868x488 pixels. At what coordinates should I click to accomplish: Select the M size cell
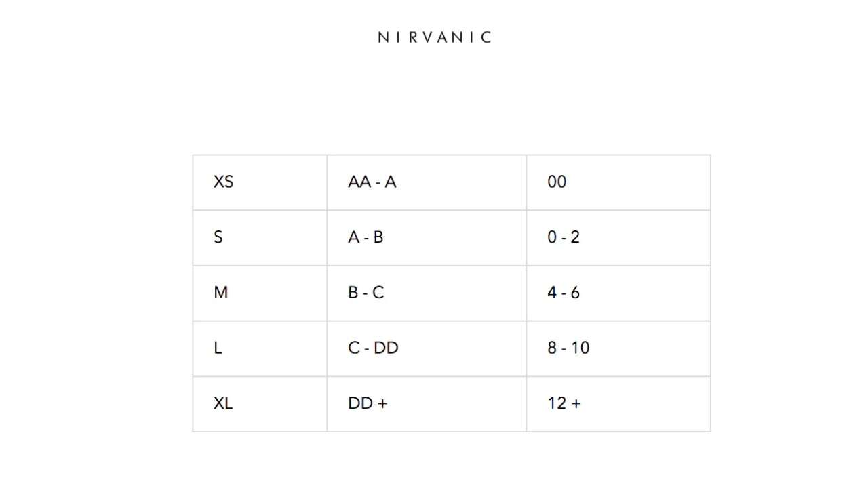coord(221,293)
